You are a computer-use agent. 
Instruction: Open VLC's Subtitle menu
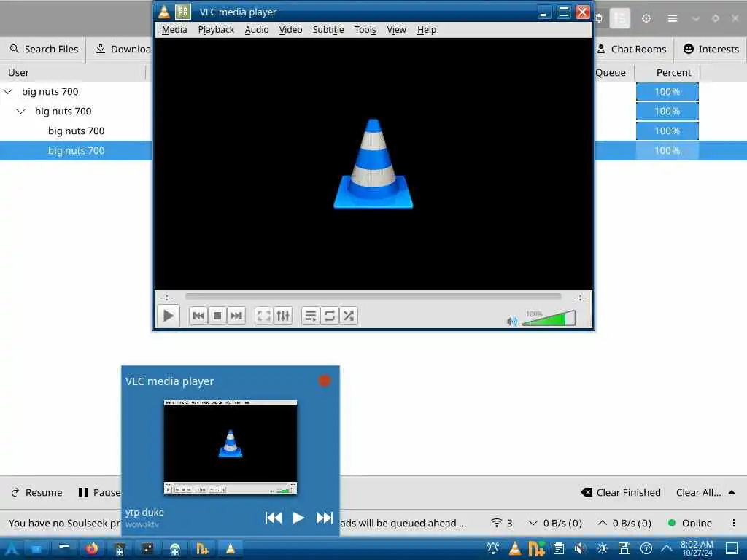(x=328, y=29)
